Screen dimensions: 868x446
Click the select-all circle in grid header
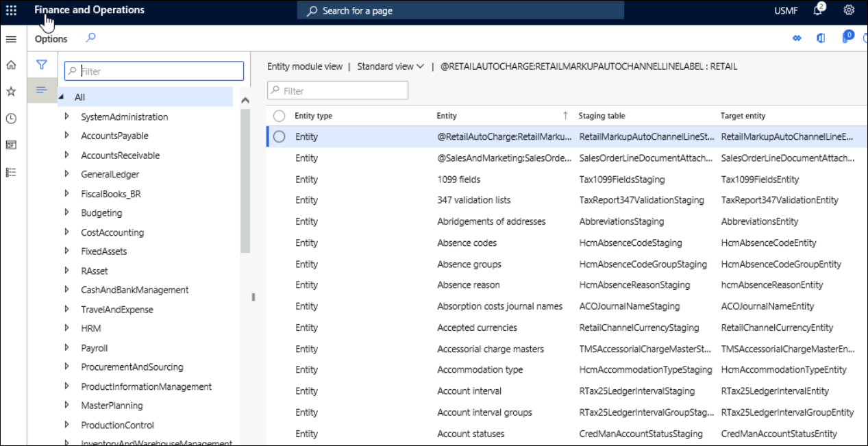coord(279,116)
